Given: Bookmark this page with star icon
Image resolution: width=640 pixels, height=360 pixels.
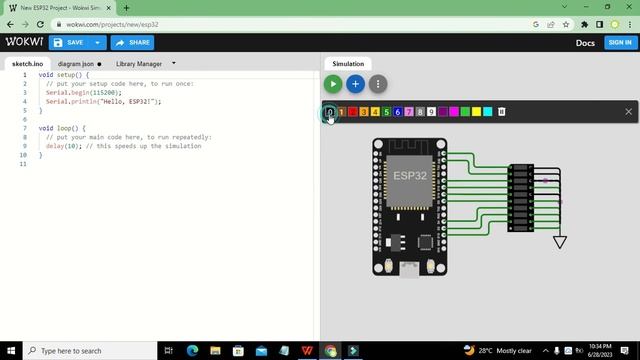Looking at the screenshot, I should pyautogui.click(x=566, y=24).
